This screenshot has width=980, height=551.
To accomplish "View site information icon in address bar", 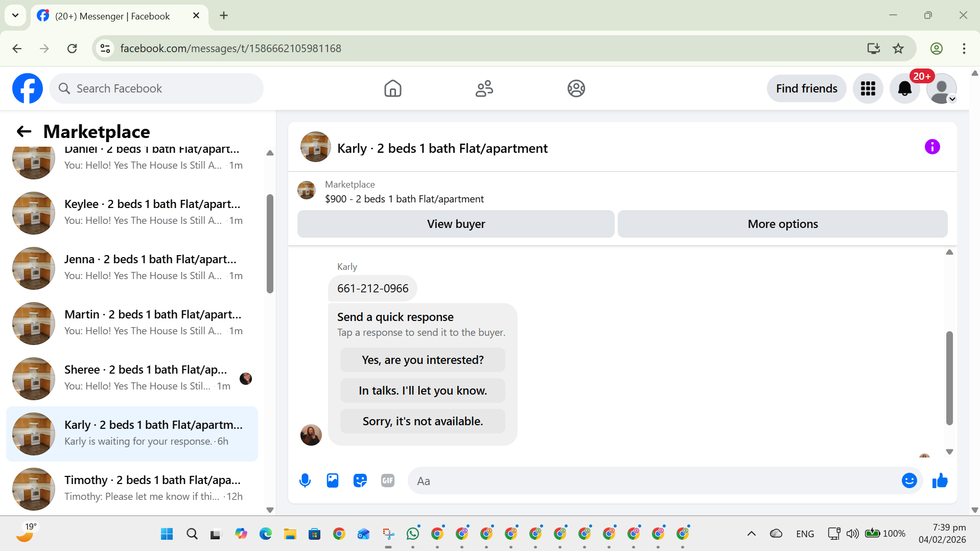I will 105,49.
